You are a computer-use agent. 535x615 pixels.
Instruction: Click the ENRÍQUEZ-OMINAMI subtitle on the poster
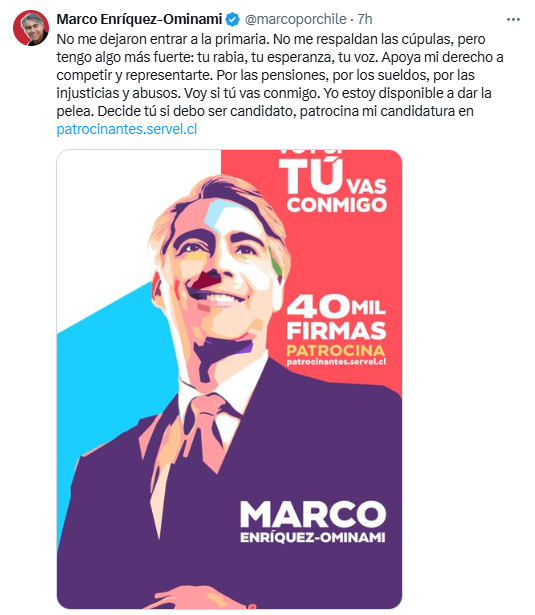click(313, 537)
